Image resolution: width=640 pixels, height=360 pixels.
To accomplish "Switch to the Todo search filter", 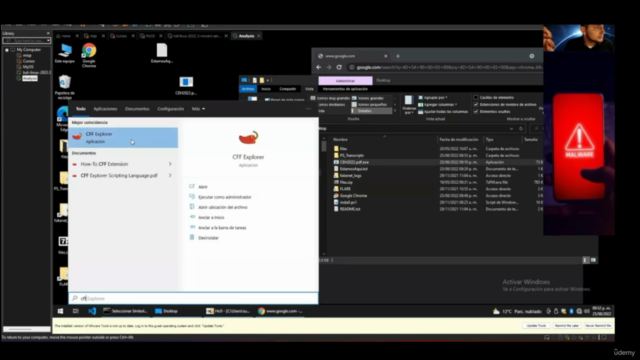I will 81,109.
